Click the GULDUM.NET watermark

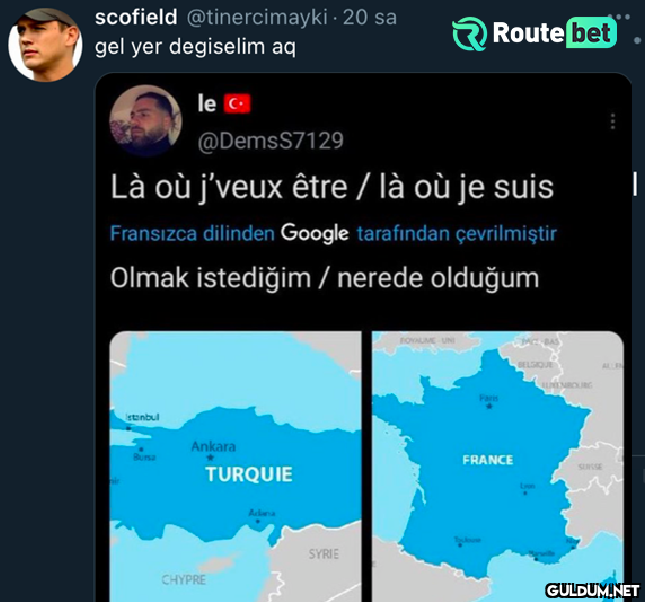(592, 590)
